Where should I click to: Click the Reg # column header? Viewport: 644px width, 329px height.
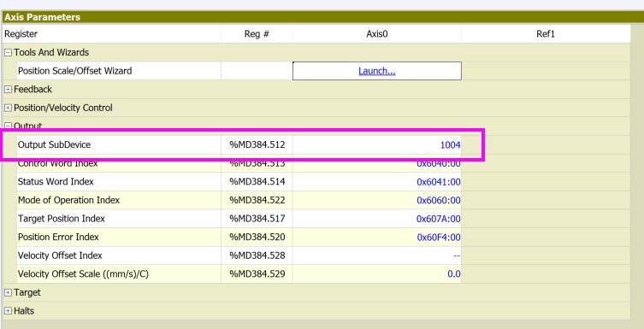(257, 34)
